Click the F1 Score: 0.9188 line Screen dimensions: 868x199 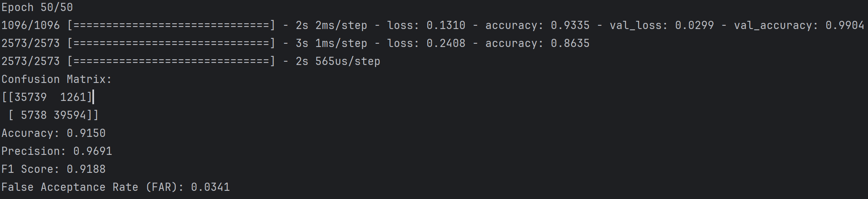[53, 169]
